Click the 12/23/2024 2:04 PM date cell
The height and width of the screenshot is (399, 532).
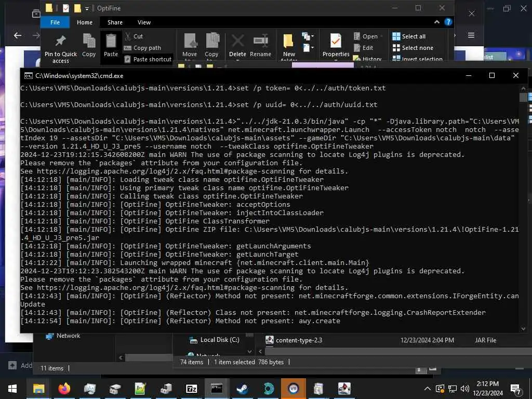(427, 340)
